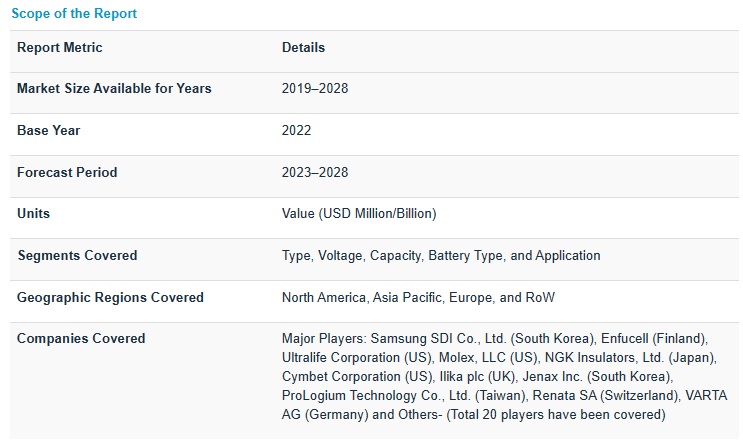The image size is (743, 442).
Task: Click the '2023–2028' forecast value
Action: [x=315, y=172]
